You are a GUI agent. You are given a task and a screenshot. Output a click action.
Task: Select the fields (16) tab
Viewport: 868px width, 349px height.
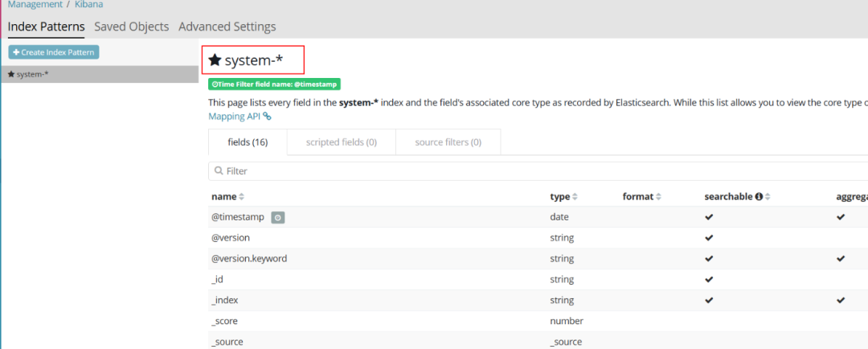pos(248,142)
